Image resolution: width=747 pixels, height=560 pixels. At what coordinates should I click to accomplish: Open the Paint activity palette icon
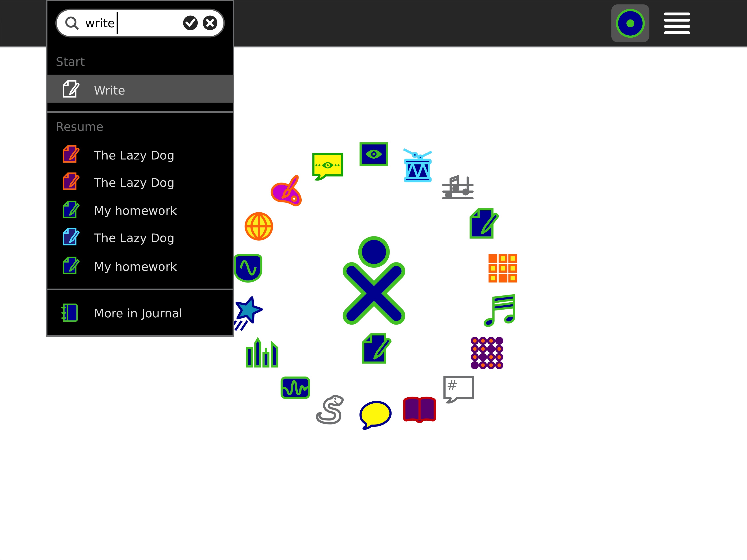tap(286, 191)
